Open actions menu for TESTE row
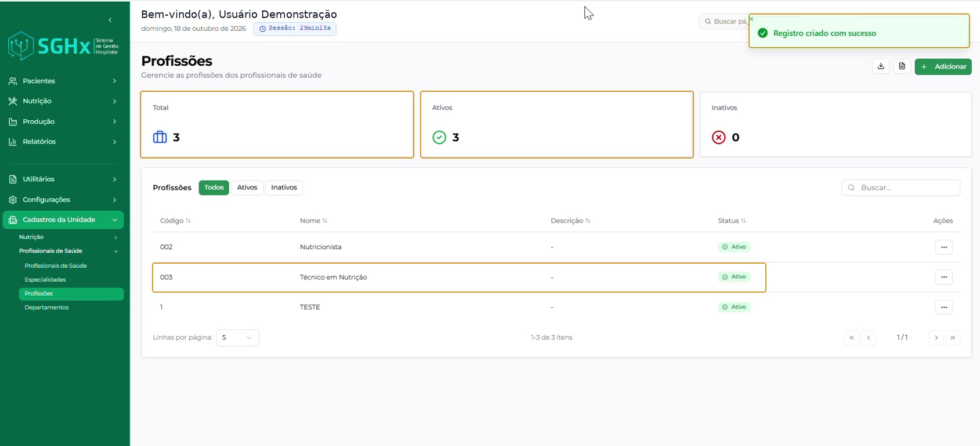This screenshot has width=980, height=446. click(944, 307)
